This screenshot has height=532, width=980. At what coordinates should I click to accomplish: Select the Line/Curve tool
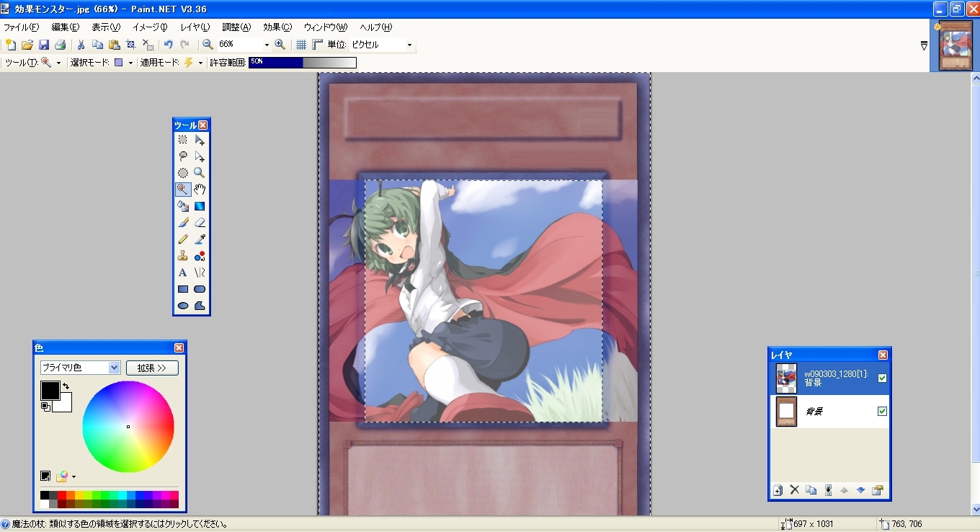click(x=200, y=272)
